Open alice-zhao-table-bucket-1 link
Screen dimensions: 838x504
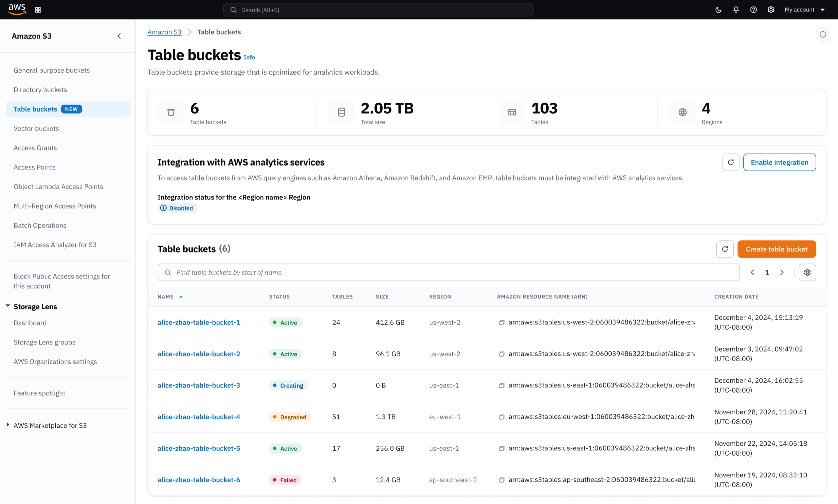(199, 322)
